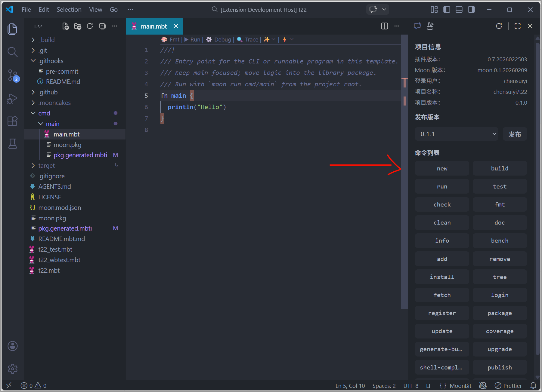Open the Edit menu
This screenshot has height=392, width=542.
click(x=44, y=10)
